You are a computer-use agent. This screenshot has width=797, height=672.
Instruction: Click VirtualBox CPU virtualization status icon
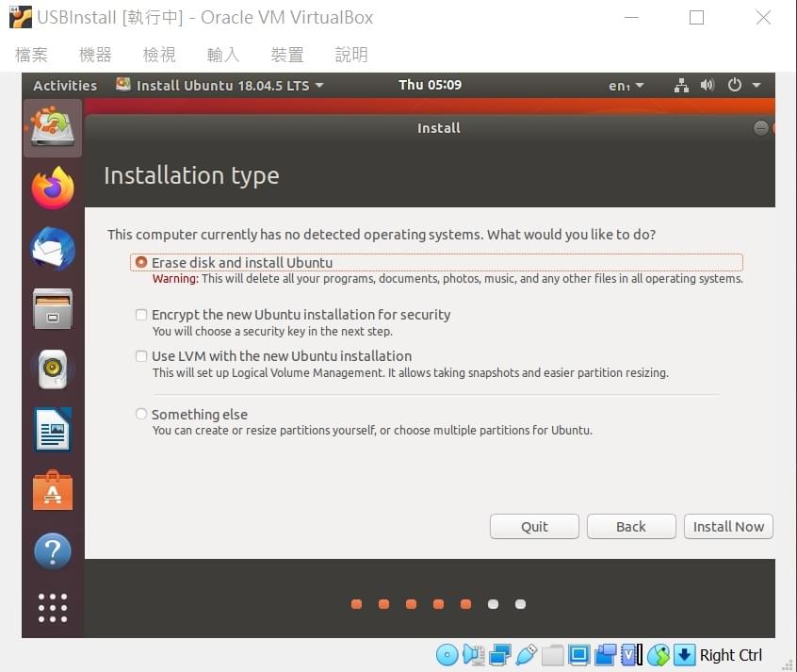tap(632, 655)
